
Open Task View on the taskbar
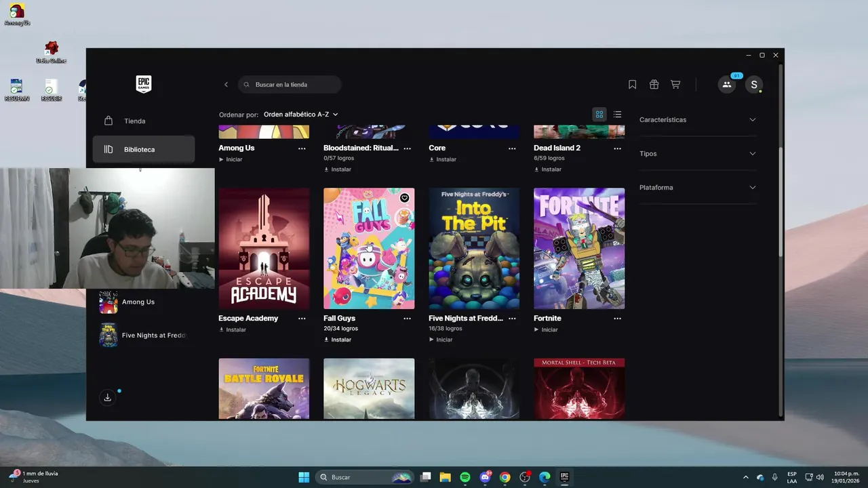click(x=425, y=477)
